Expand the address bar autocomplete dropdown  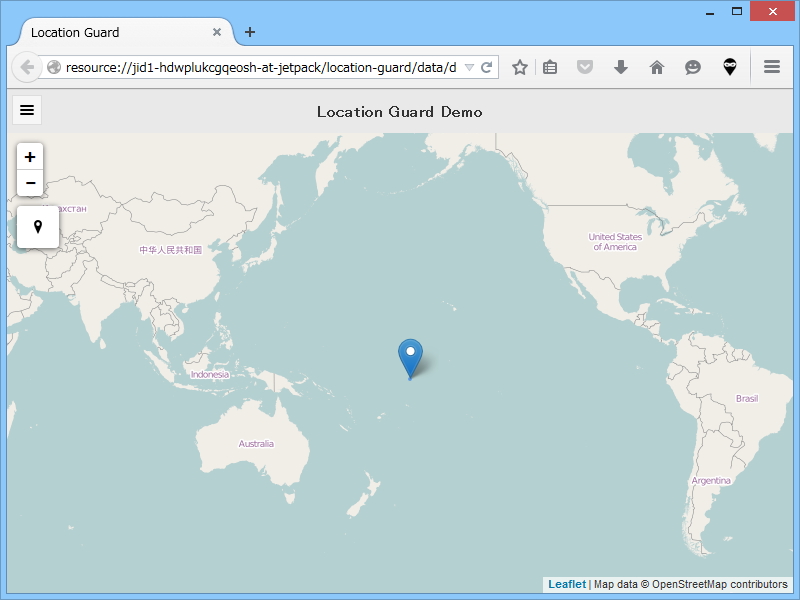(471, 67)
